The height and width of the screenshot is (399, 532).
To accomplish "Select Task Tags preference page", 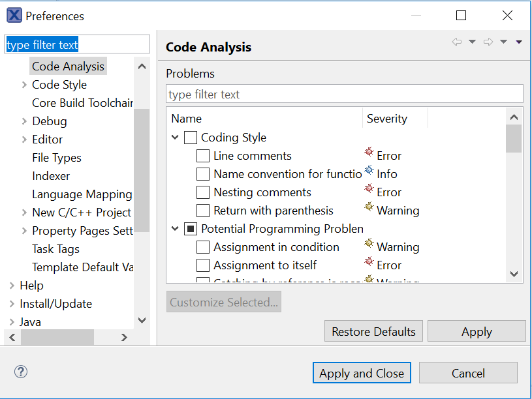I will [55, 249].
